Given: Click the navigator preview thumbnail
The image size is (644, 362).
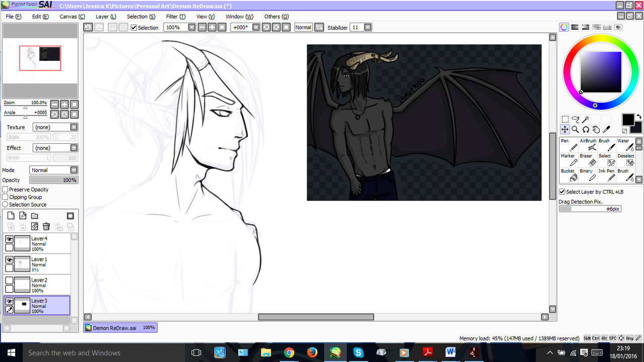Looking at the screenshot, I should click(40, 60).
